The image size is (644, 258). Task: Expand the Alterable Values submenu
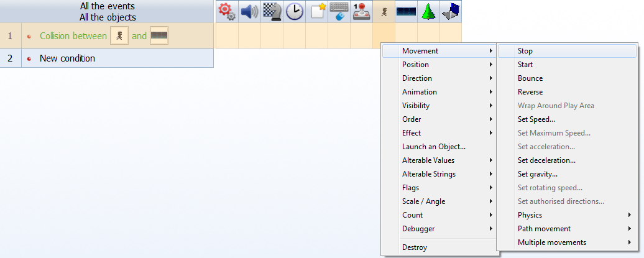click(439, 160)
